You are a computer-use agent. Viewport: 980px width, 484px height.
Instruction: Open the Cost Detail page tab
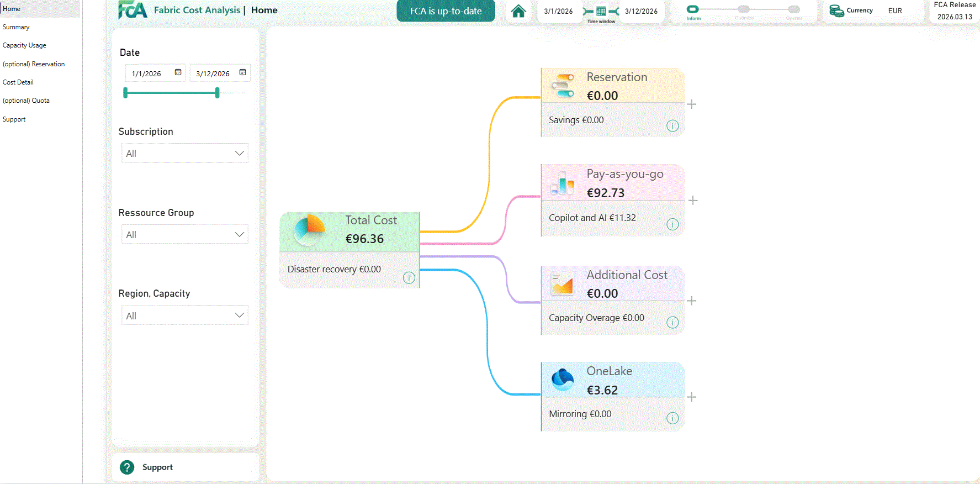coord(18,82)
